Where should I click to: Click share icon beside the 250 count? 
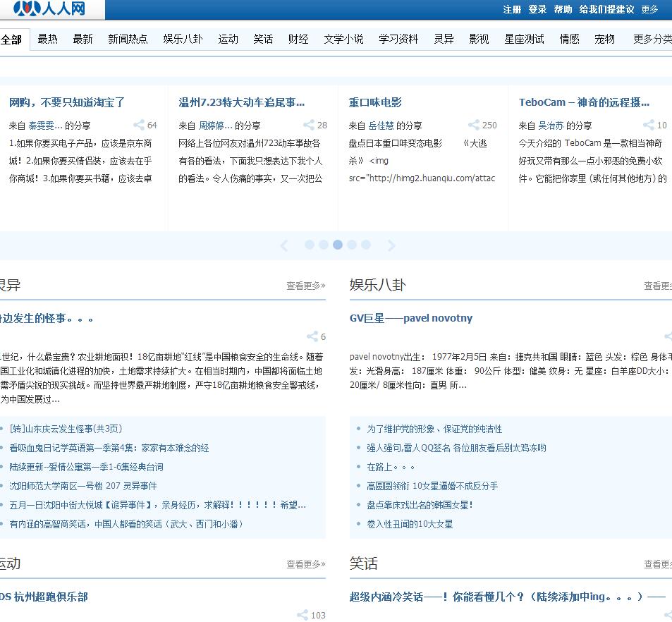[474, 125]
